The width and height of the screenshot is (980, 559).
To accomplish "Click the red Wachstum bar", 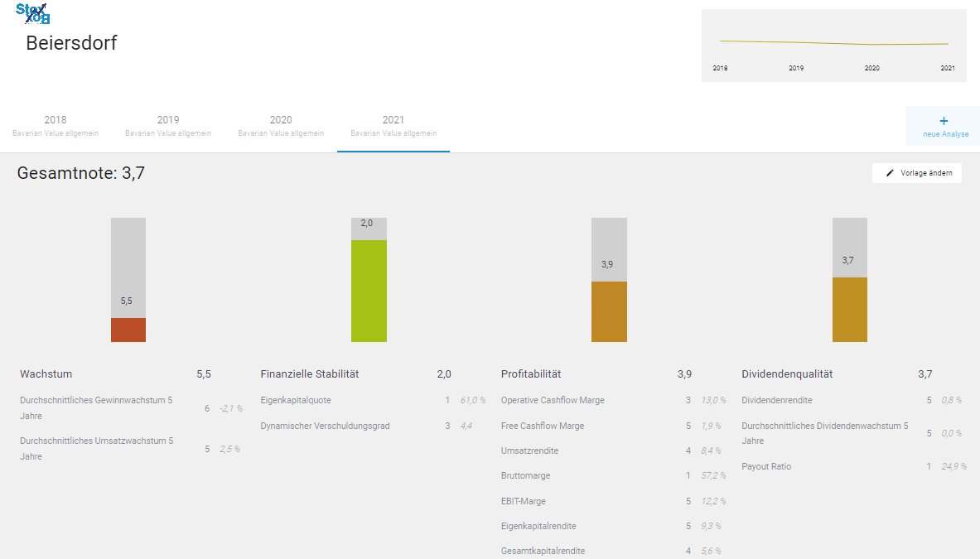I will [x=128, y=330].
